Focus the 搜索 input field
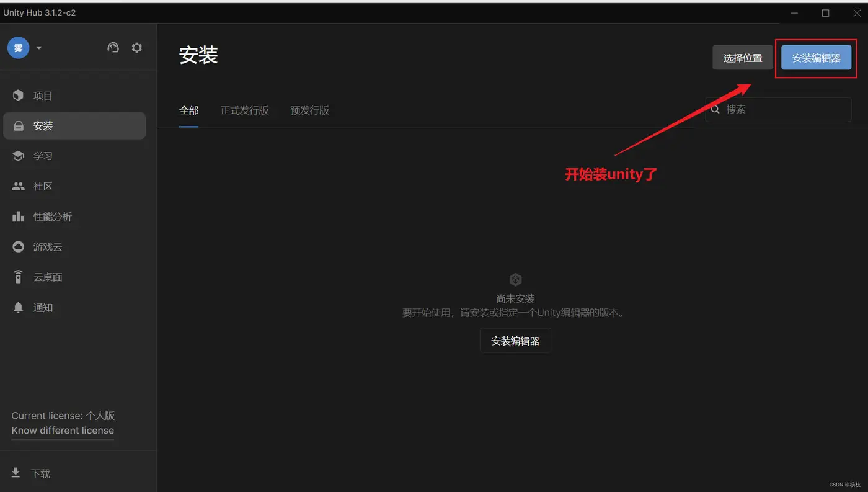The image size is (868, 492). [x=778, y=109]
